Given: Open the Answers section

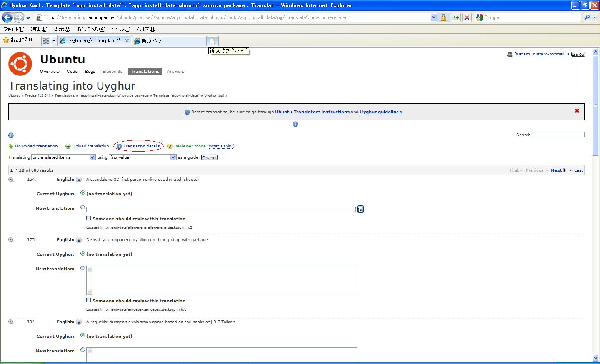Looking at the screenshot, I should pyautogui.click(x=175, y=72).
